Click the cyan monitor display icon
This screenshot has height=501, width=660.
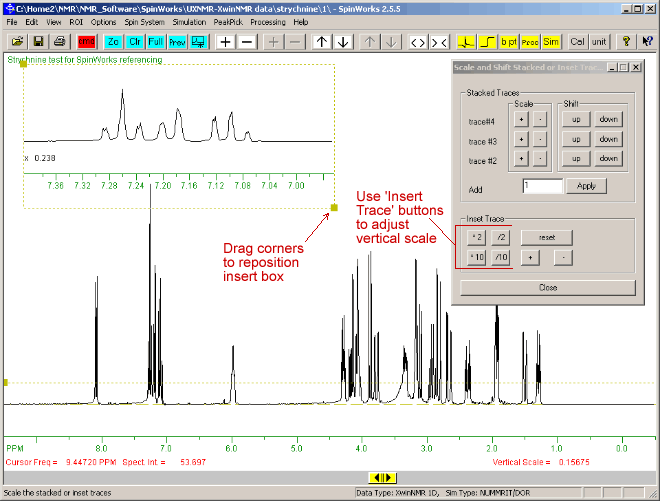pos(198,42)
